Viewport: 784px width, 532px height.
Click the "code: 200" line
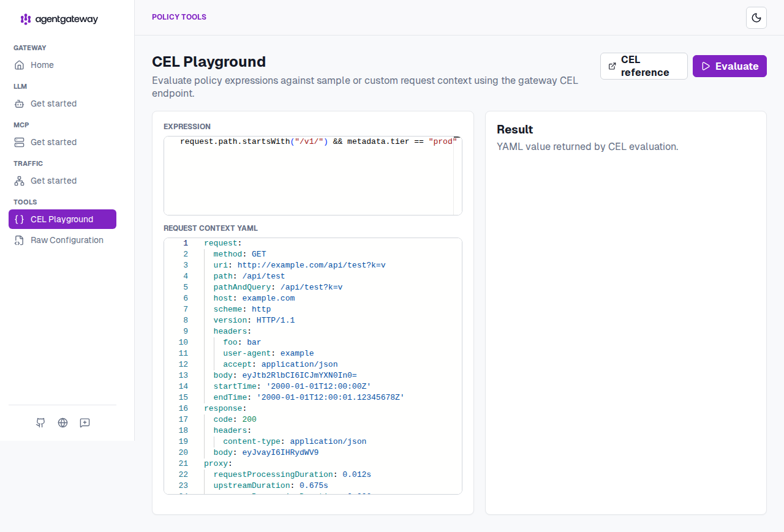(x=235, y=419)
